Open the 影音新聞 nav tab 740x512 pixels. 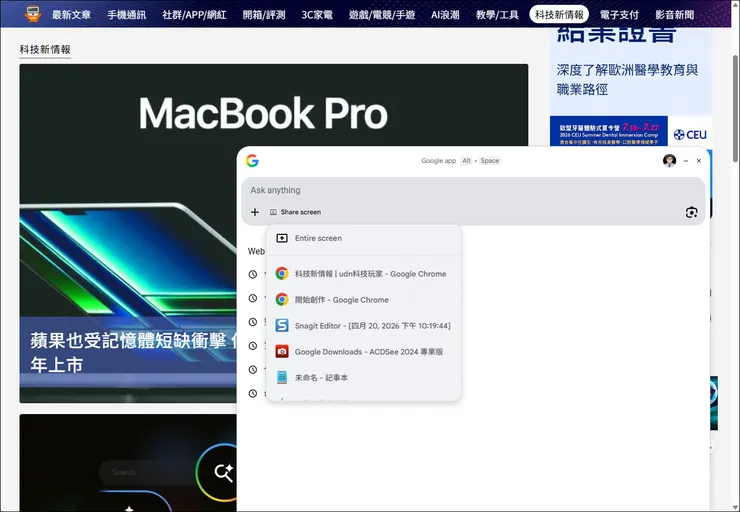[675, 15]
